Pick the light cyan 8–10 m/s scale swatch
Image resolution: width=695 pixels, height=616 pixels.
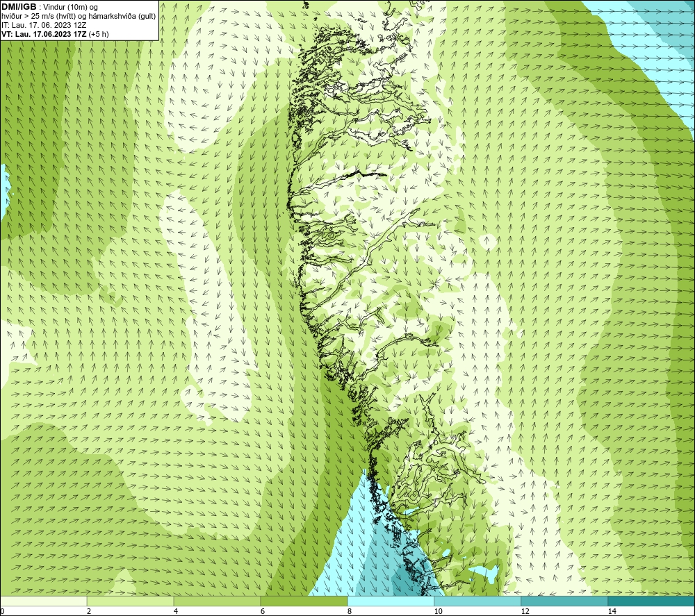click(x=391, y=601)
